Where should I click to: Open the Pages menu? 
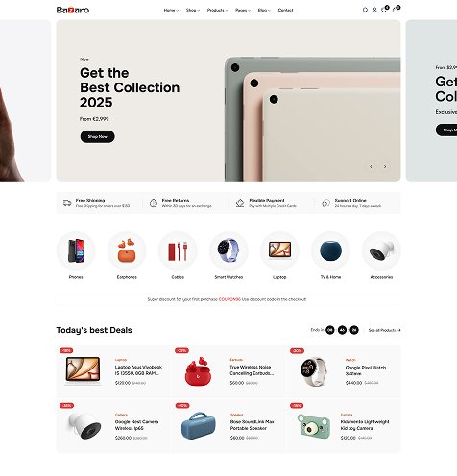coord(243,10)
